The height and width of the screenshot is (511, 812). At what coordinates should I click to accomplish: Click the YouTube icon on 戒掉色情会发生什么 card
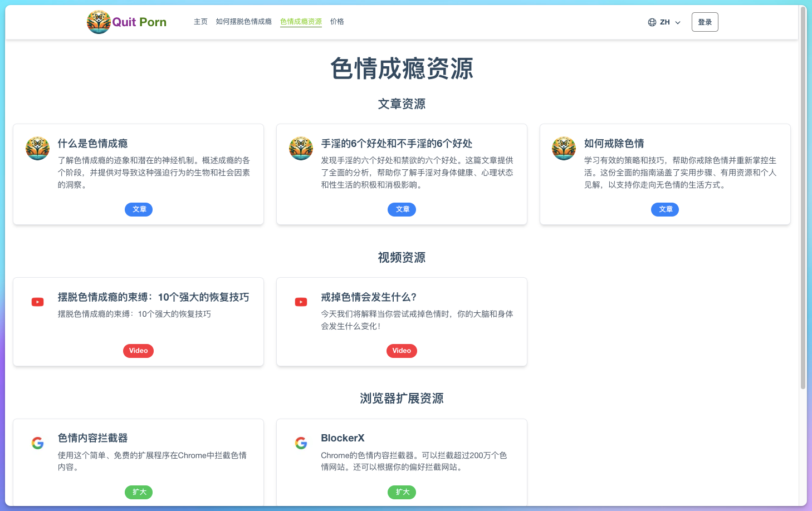pyautogui.click(x=301, y=301)
